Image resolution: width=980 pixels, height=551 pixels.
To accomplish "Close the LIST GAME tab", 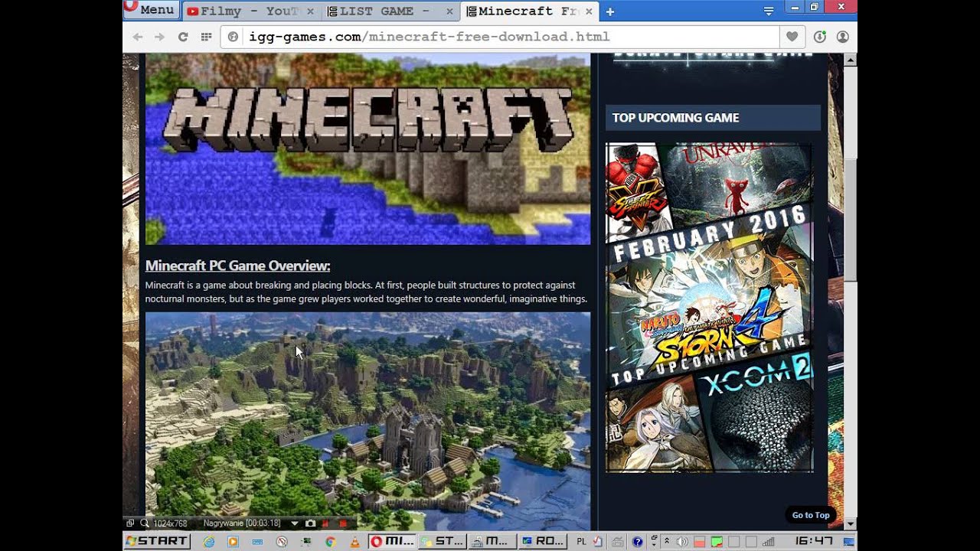I will click(449, 11).
